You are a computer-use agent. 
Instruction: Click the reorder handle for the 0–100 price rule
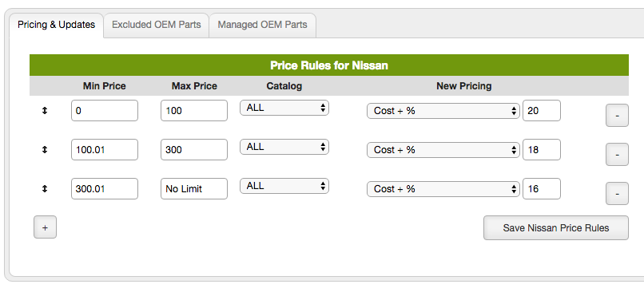click(45, 111)
